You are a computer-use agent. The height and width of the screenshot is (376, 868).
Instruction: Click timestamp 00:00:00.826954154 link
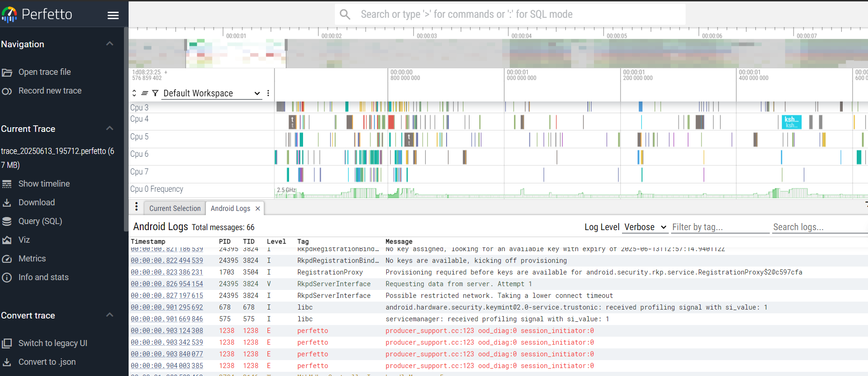(x=167, y=284)
